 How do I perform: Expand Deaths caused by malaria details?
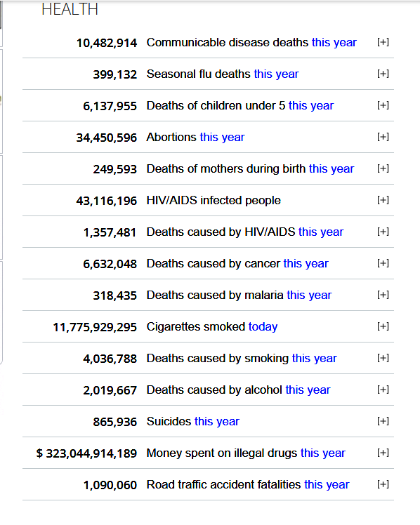tap(383, 295)
